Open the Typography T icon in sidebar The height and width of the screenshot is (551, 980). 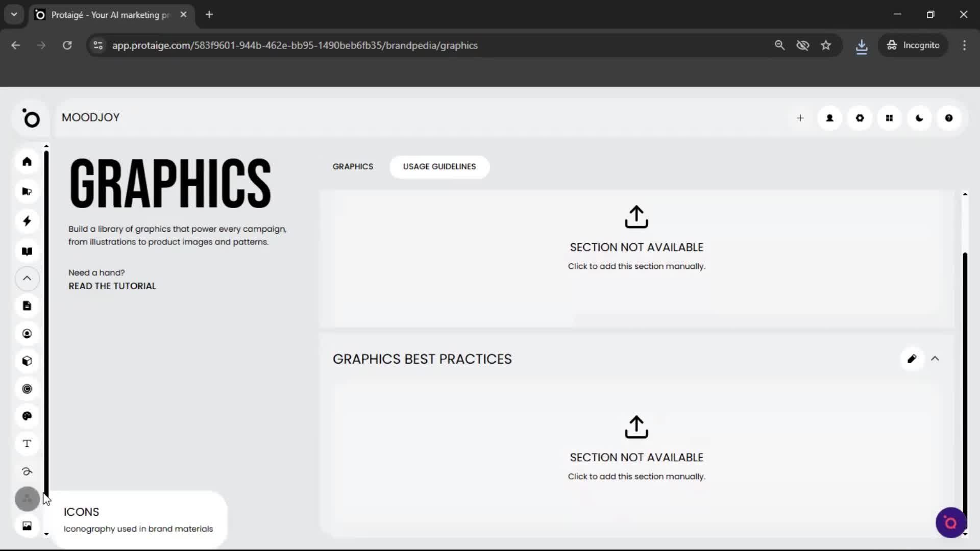[27, 443]
